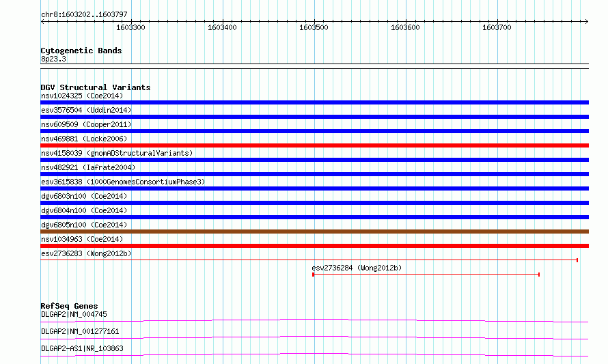The width and height of the screenshot is (608, 364).
Task: Select the brown bar under dgv6805n100
Action: (x=314, y=232)
